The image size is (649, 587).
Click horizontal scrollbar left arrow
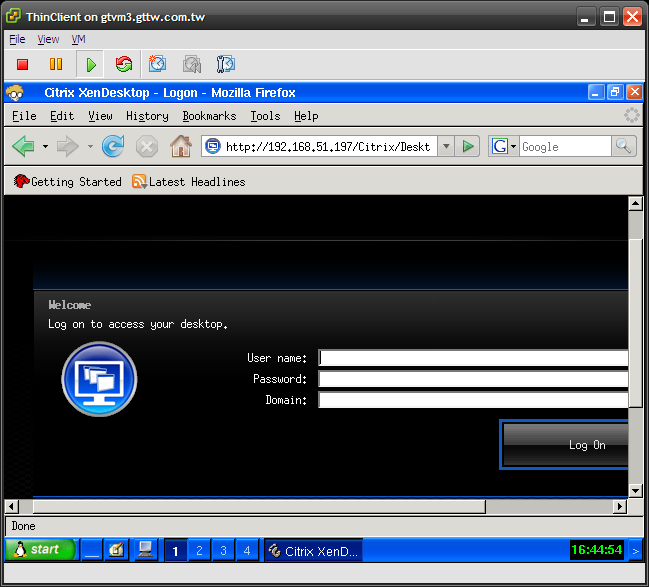(12, 506)
